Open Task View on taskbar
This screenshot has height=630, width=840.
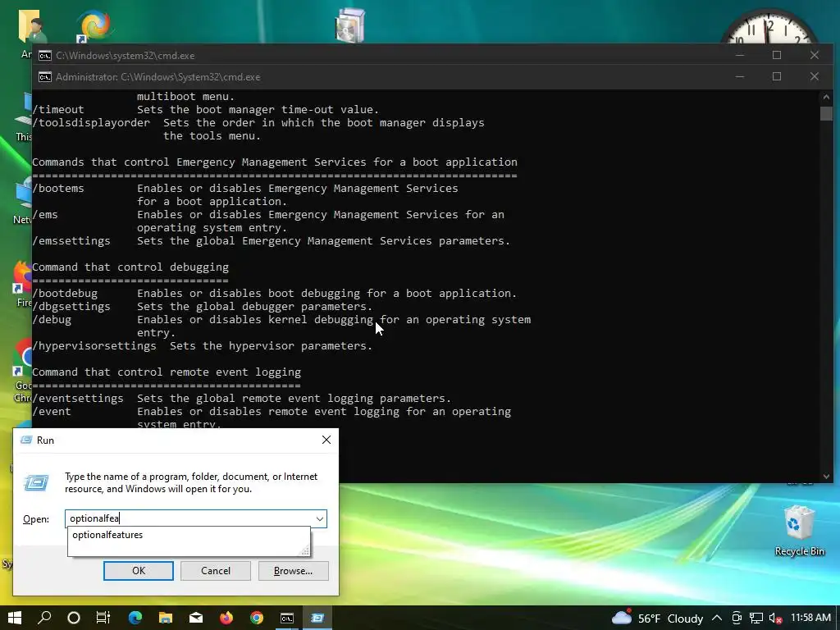(x=103, y=618)
